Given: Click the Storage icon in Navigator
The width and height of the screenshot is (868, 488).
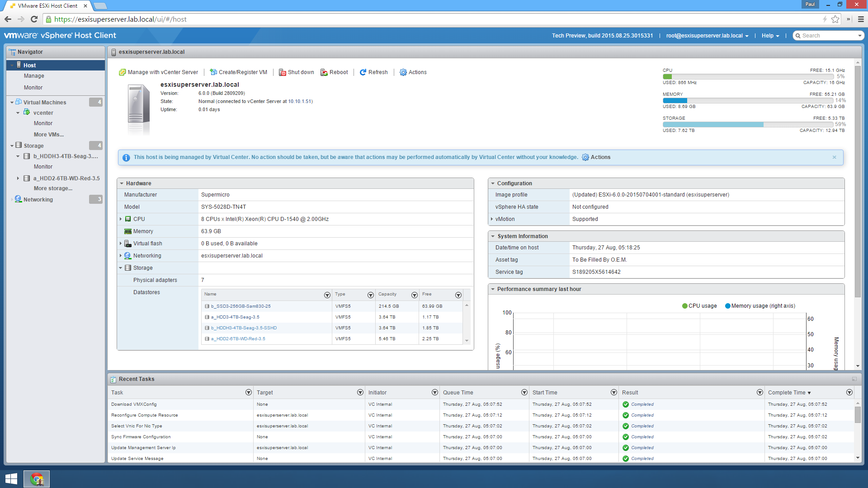Looking at the screenshot, I should pyautogui.click(x=19, y=145).
